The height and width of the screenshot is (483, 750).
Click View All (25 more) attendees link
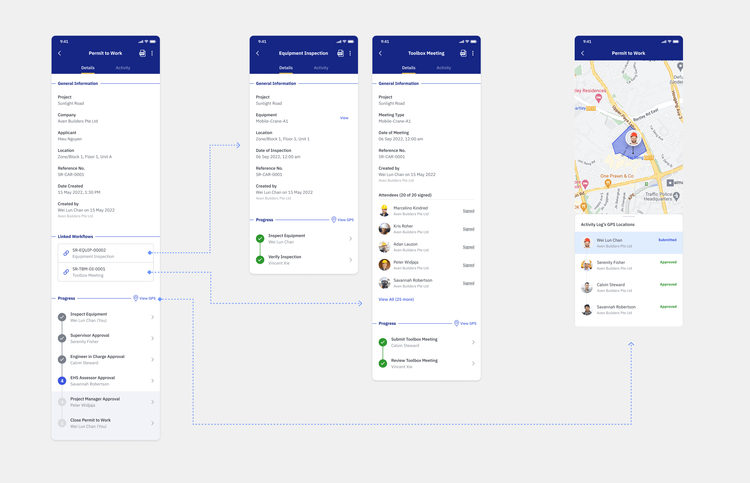coord(396,299)
